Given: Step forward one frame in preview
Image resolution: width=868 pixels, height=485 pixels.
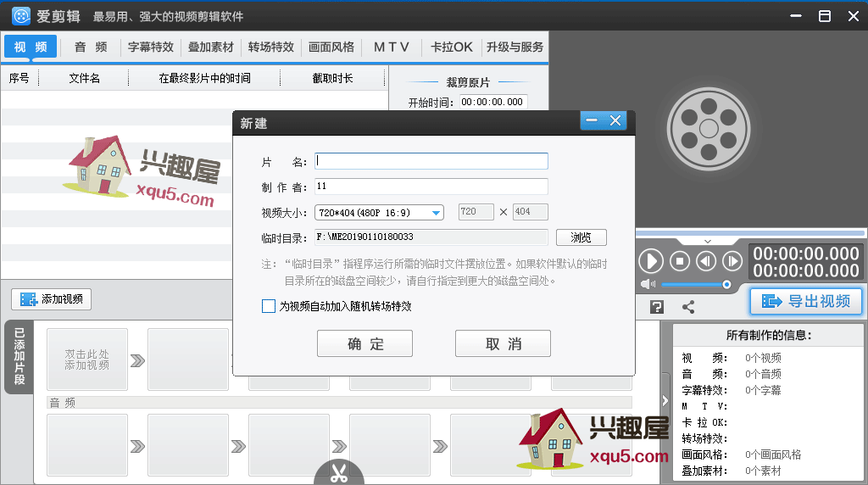Looking at the screenshot, I should pyautogui.click(x=732, y=261).
